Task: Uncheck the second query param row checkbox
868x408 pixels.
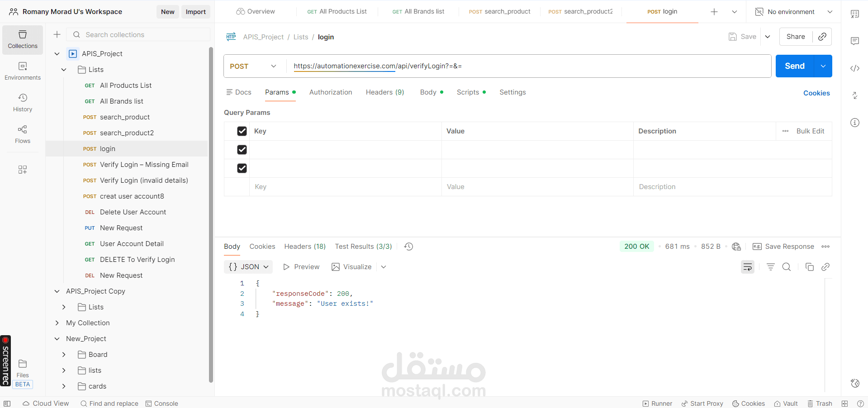Action: coord(242,168)
